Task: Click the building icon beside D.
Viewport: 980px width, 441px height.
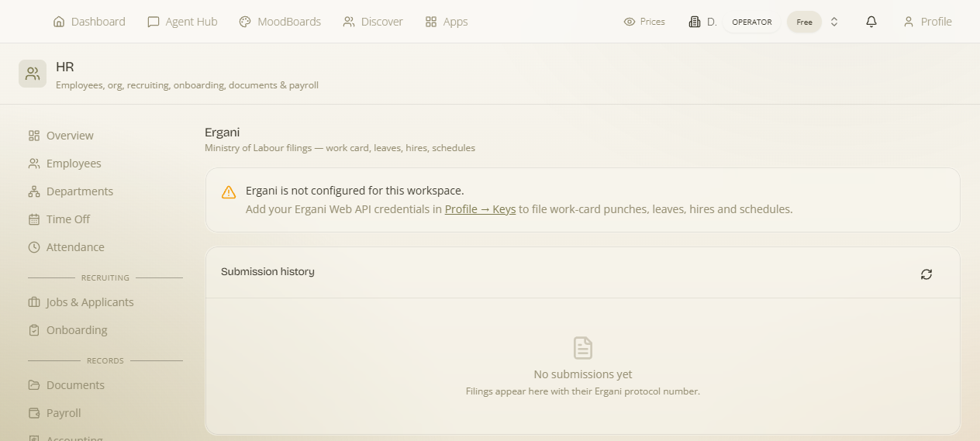Action: pyautogui.click(x=695, y=22)
